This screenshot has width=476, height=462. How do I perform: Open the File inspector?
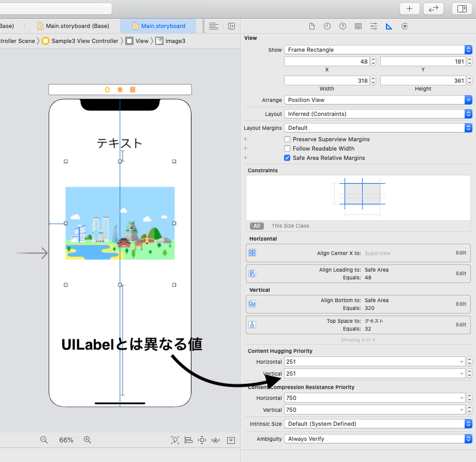point(312,26)
